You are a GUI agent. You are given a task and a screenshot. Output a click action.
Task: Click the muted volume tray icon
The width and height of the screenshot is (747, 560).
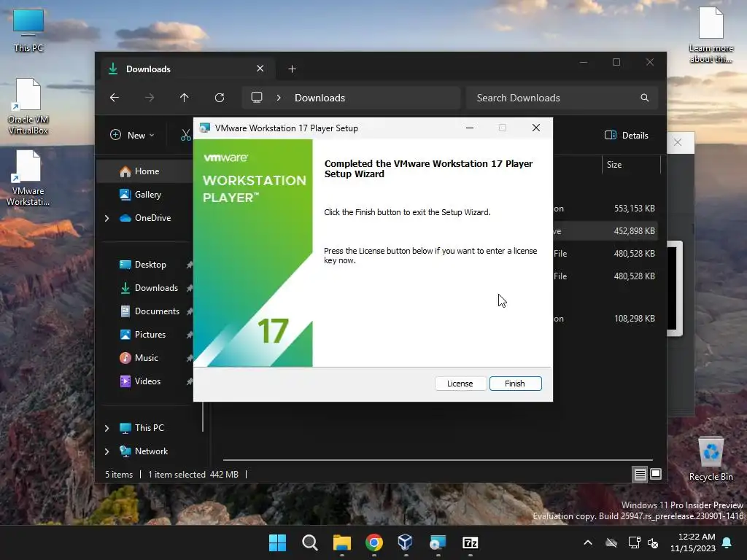[x=653, y=542]
